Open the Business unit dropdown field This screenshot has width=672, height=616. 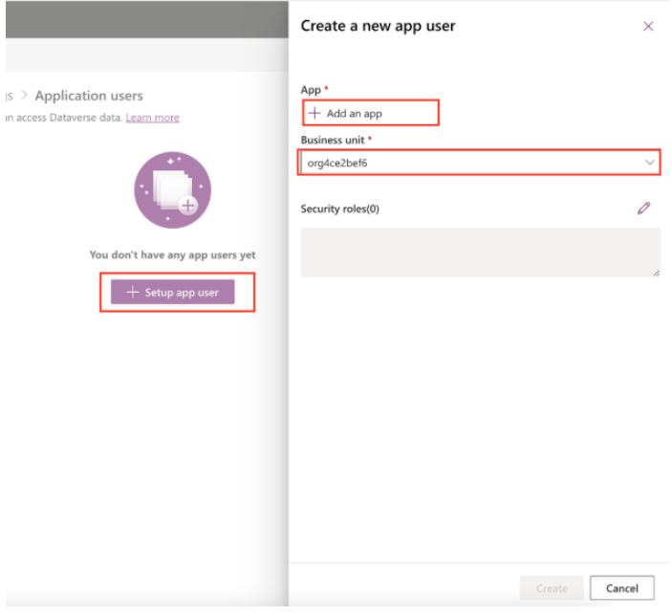point(468,163)
